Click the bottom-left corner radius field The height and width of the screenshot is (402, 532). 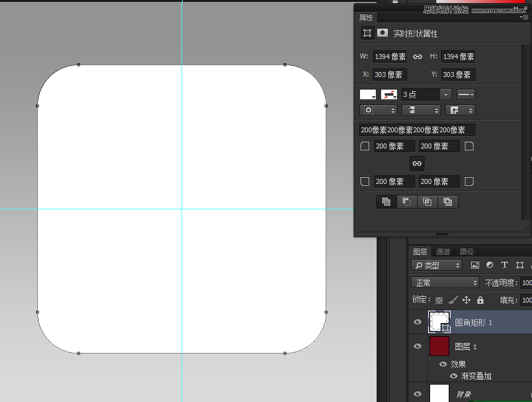pos(394,181)
